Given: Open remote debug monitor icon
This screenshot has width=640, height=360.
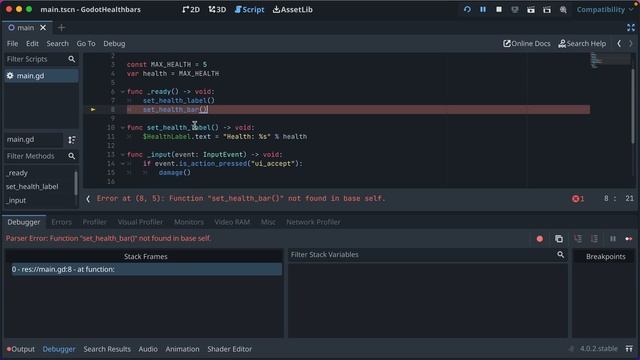Looking at the screenshot, I should click(x=515, y=9).
